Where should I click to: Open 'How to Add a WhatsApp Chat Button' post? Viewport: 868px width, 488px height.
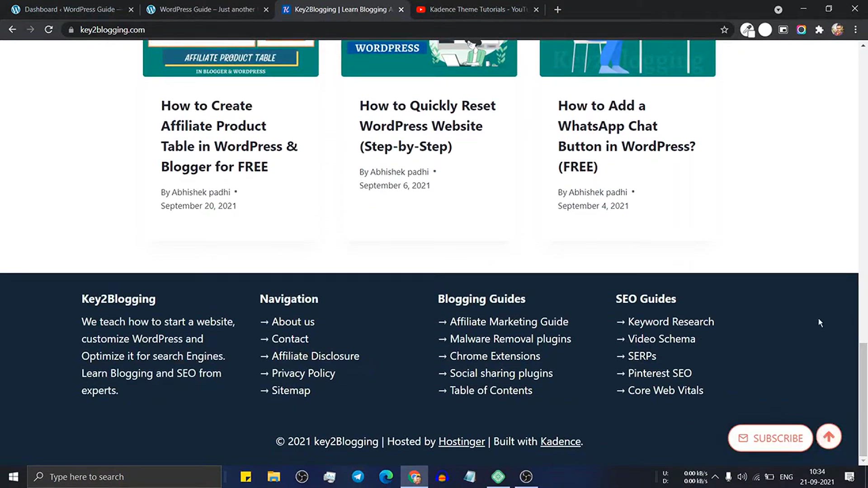[627, 136]
